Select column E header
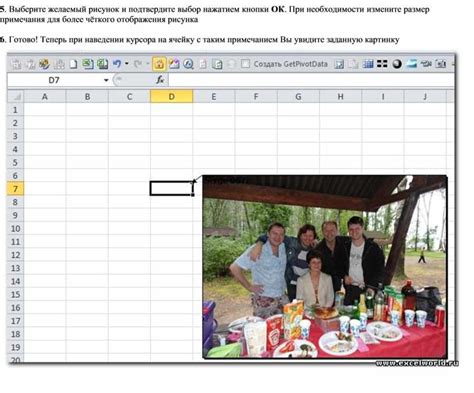This screenshot has height=393, width=474. (x=214, y=97)
